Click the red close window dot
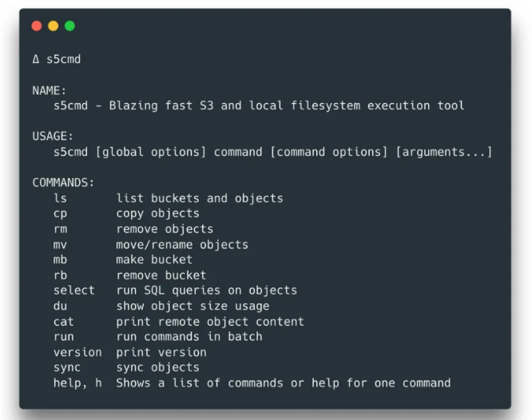532x420 pixels. 36,26
